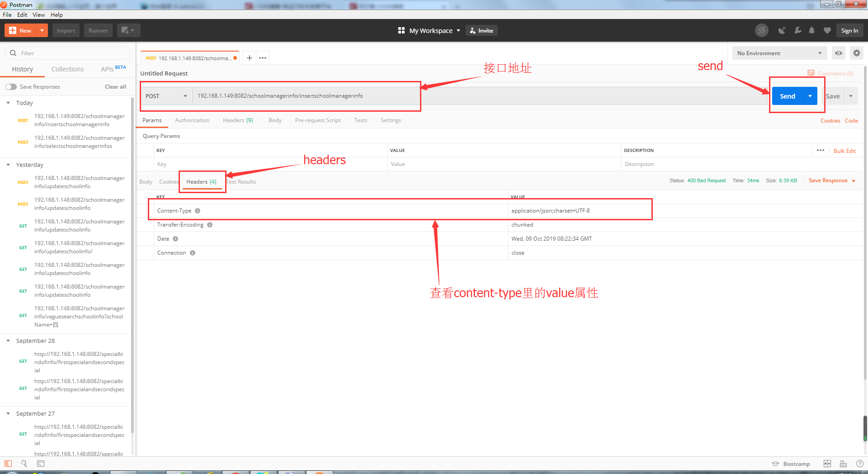Click Content-Type info icon
868x474 pixels.
click(x=198, y=211)
